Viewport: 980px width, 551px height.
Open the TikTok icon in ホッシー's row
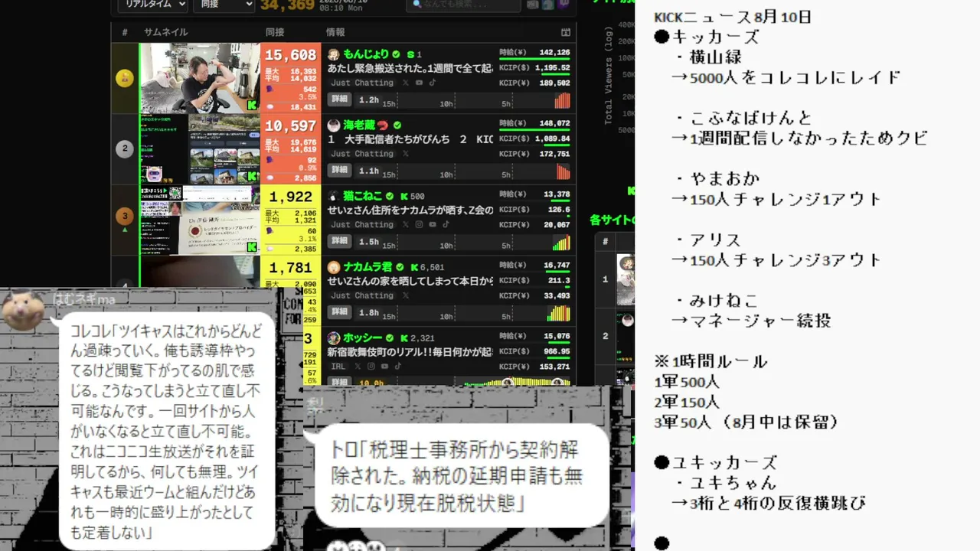click(399, 367)
